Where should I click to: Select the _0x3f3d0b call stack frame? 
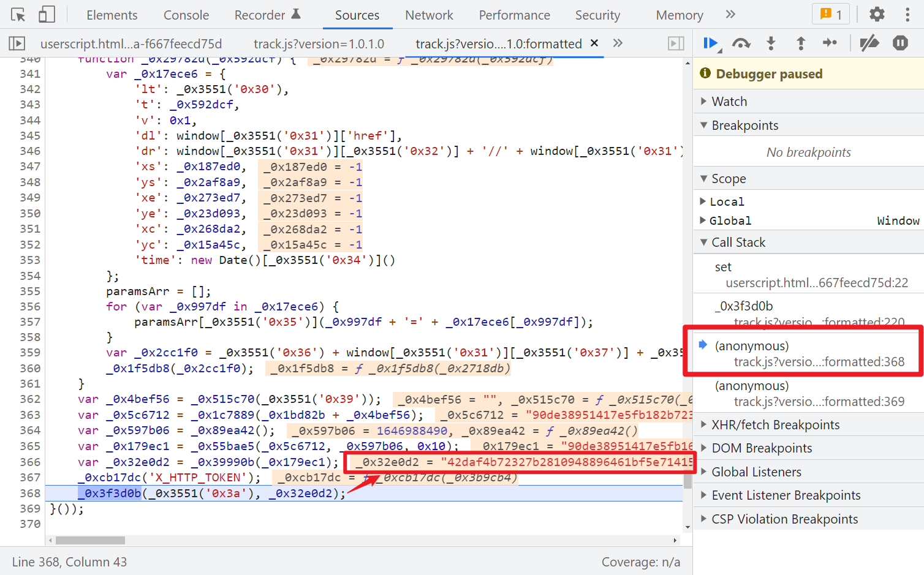tap(808, 314)
